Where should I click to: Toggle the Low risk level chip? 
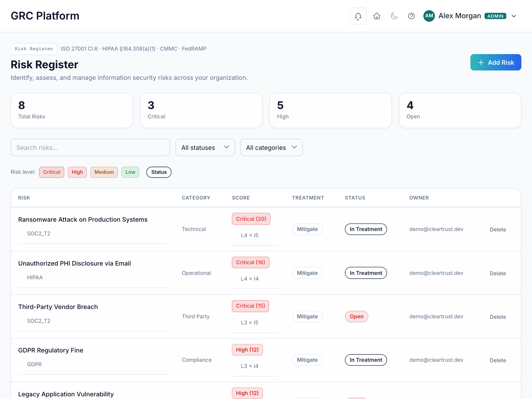[130, 172]
